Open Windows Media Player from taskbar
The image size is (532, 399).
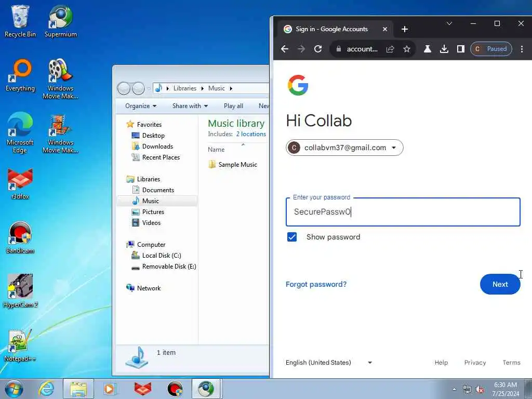(x=109, y=389)
